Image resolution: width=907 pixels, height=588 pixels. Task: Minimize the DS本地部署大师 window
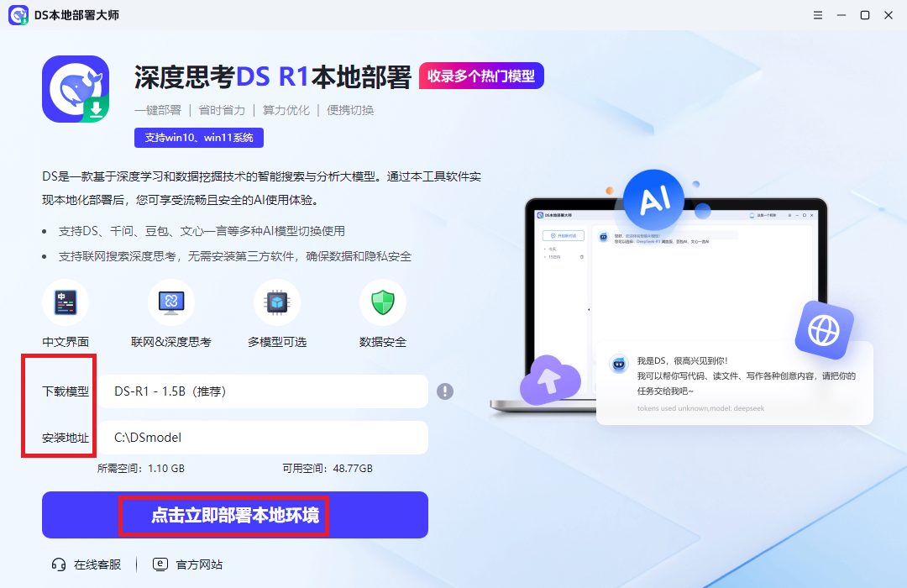tap(841, 15)
